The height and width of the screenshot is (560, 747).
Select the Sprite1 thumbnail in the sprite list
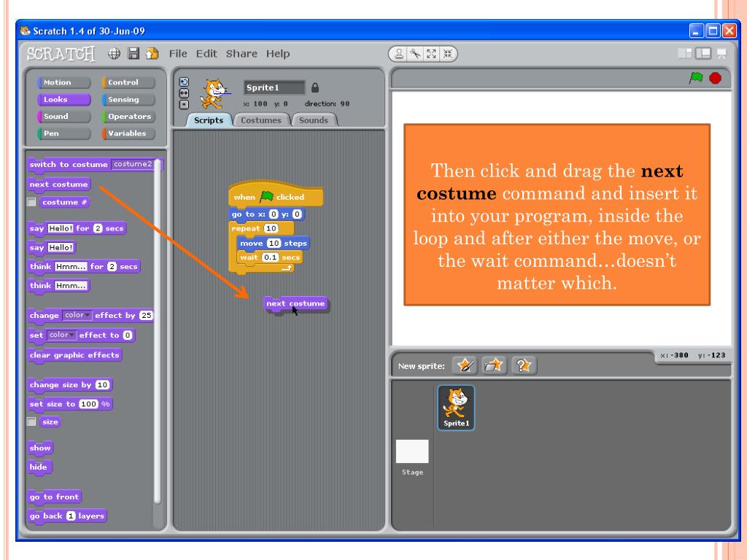tap(456, 408)
